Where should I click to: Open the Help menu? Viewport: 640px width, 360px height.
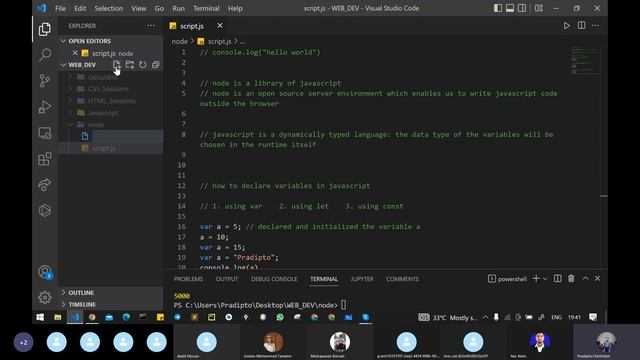235,8
